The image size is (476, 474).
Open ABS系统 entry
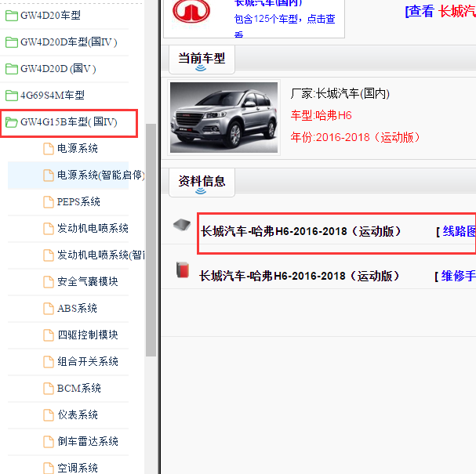(x=78, y=309)
